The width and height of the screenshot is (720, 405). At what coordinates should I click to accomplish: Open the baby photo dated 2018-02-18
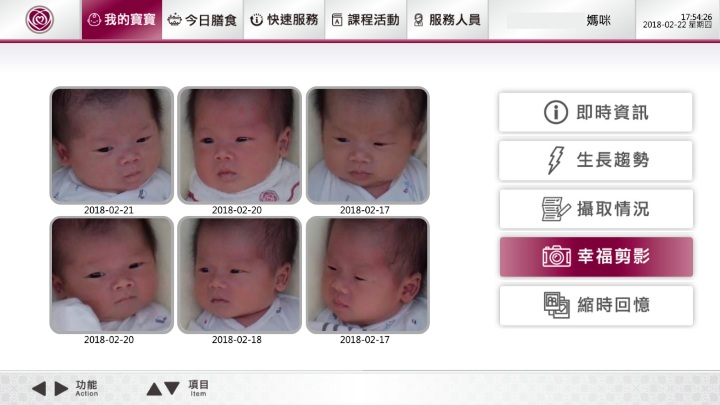(x=239, y=275)
